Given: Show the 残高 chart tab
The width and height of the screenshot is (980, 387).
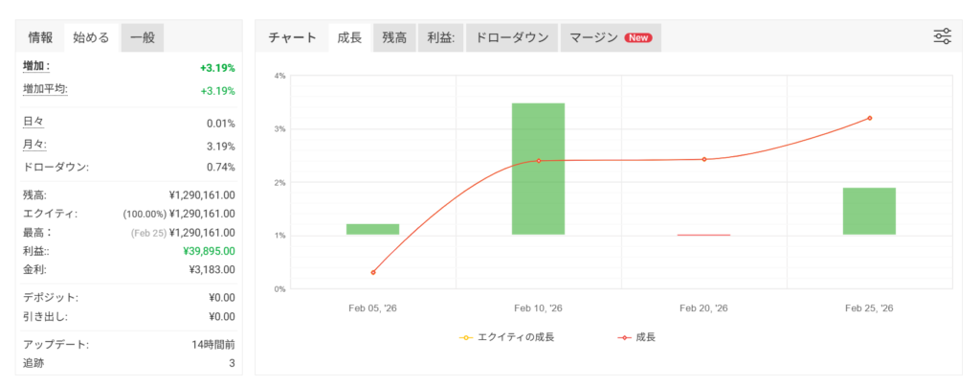Looking at the screenshot, I should tap(394, 38).
